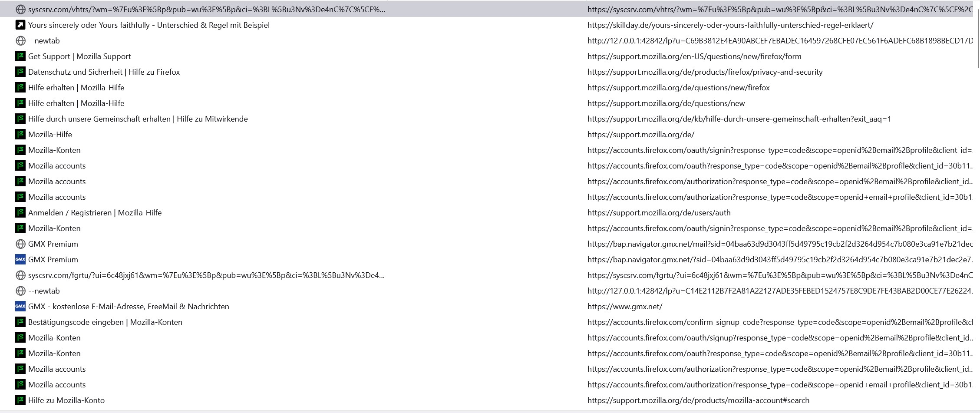Image resolution: width=980 pixels, height=413 pixels.
Task: Click the URL support.mozilla.org/de/questions/new/firefox
Action: click(x=679, y=88)
